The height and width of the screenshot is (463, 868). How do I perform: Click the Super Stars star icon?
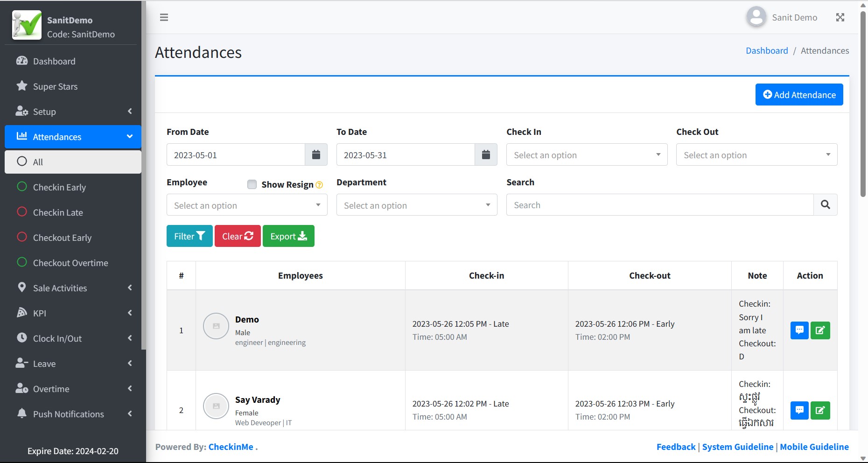pos(22,86)
